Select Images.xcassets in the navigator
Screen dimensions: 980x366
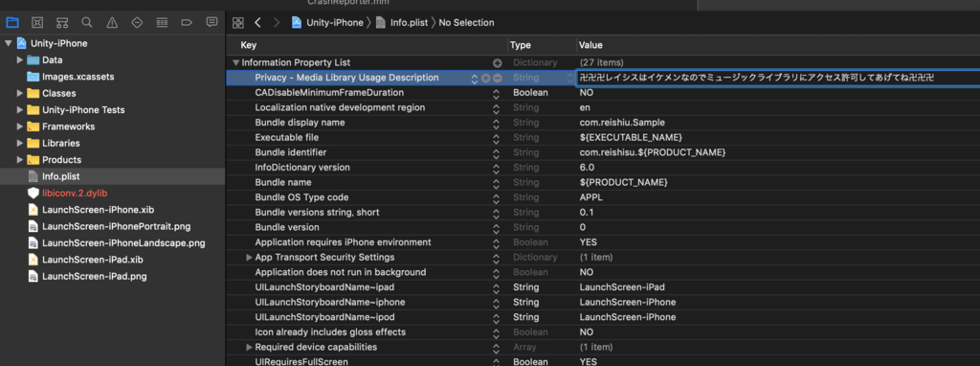click(x=78, y=77)
